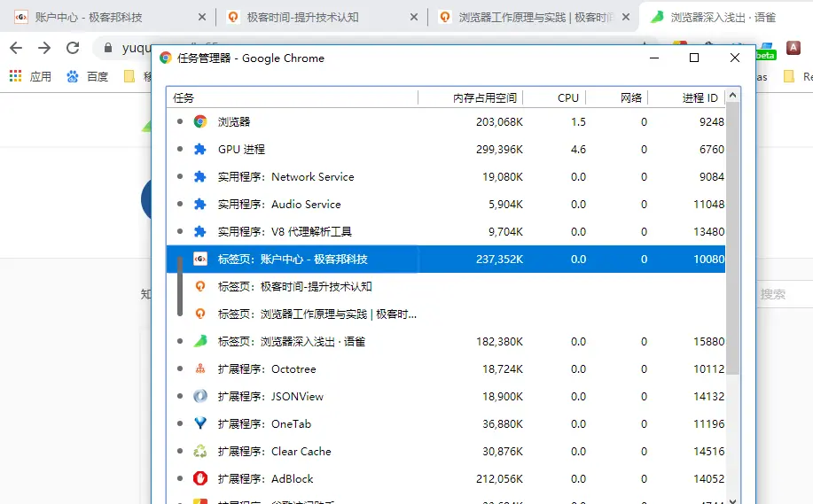Click the red A extension icon in toolbar
The height and width of the screenshot is (504, 813).
point(793,48)
